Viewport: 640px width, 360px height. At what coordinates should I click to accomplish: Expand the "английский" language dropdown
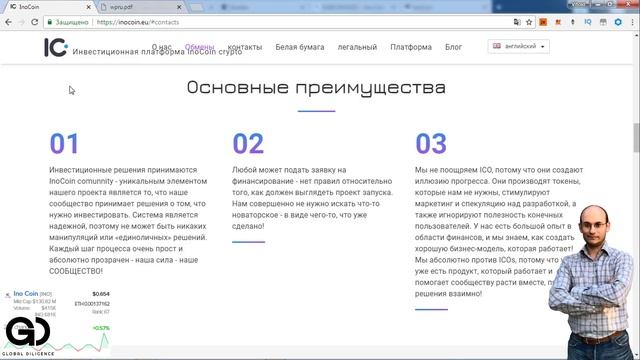click(518, 46)
